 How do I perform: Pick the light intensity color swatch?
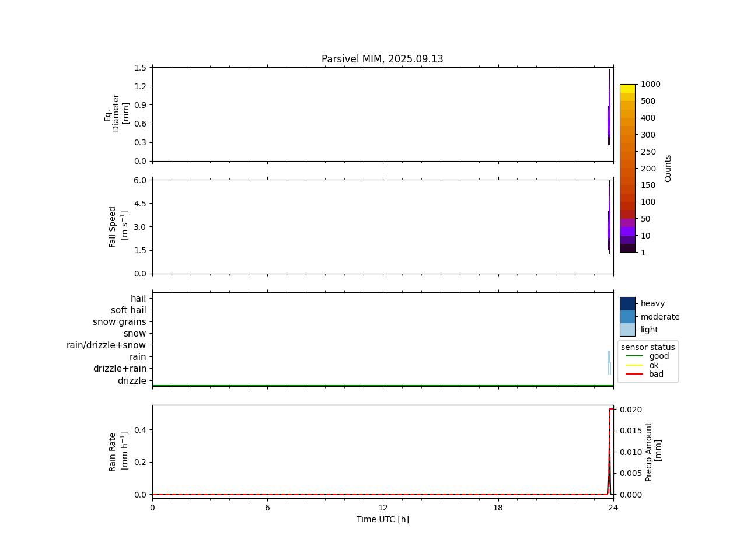pyautogui.click(x=627, y=330)
